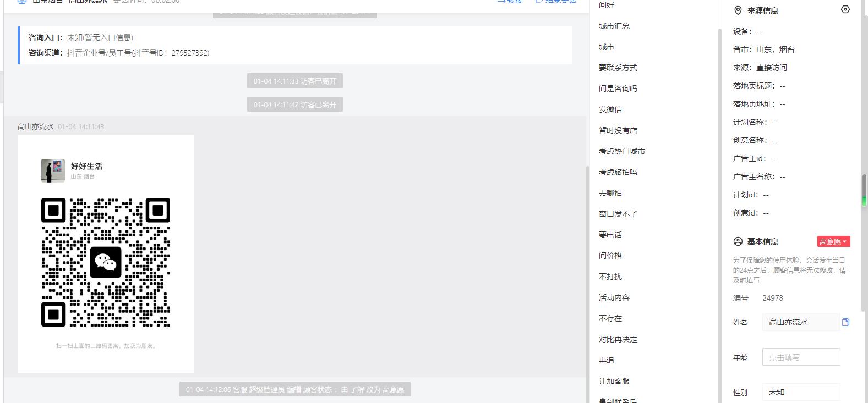
Task: Choose quick reply 窗口发不了
Action: (x=618, y=214)
